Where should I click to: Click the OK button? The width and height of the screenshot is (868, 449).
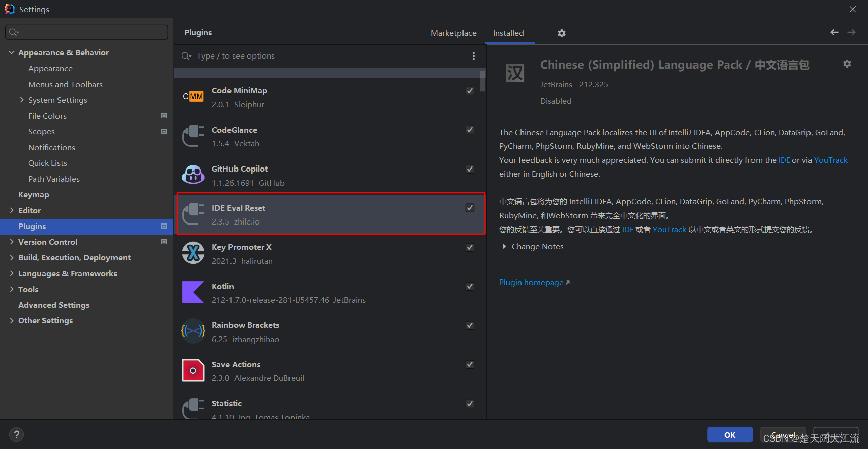point(730,435)
